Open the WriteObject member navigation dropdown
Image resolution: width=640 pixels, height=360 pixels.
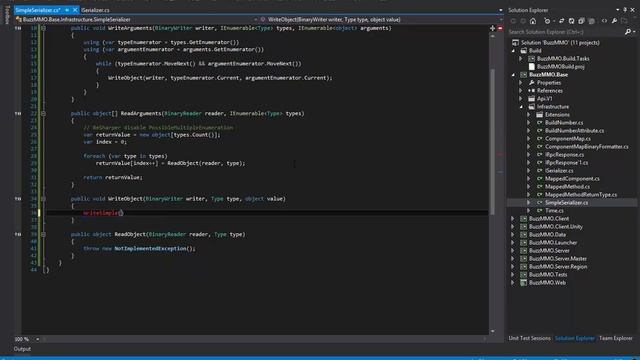(500, 19)
